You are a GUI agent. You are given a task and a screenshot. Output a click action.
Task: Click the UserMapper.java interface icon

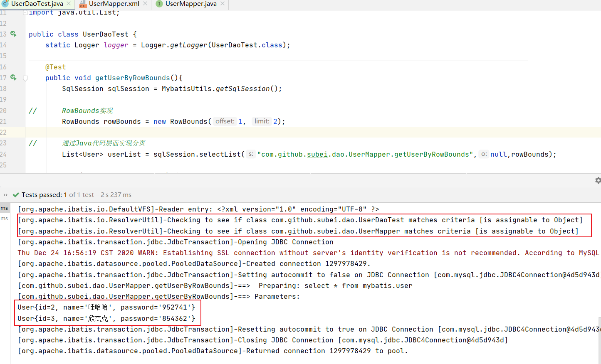click(x=159, y=4)
